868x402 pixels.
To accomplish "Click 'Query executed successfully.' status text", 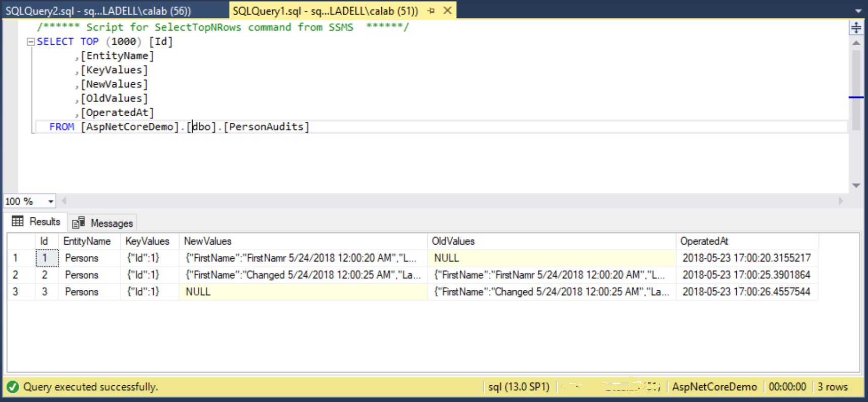I will point(91,387).
